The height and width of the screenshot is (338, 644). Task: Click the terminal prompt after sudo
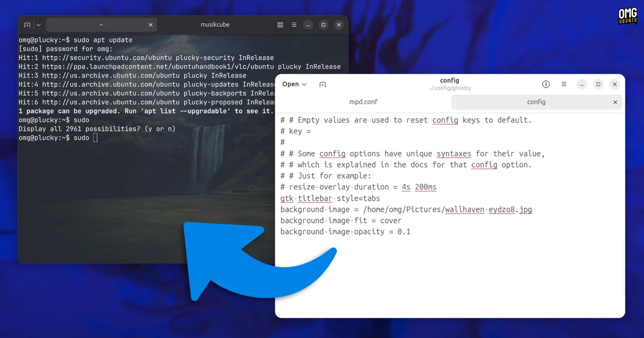(95, 138)
